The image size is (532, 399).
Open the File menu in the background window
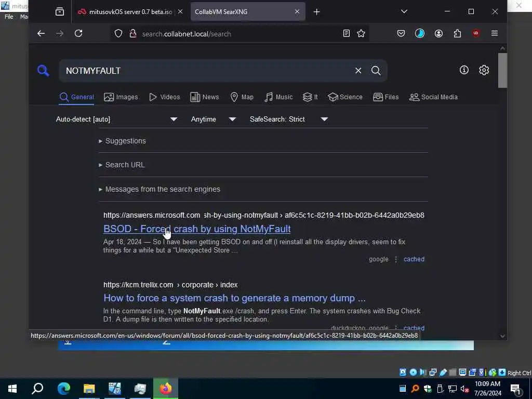[x=9, y=17]
